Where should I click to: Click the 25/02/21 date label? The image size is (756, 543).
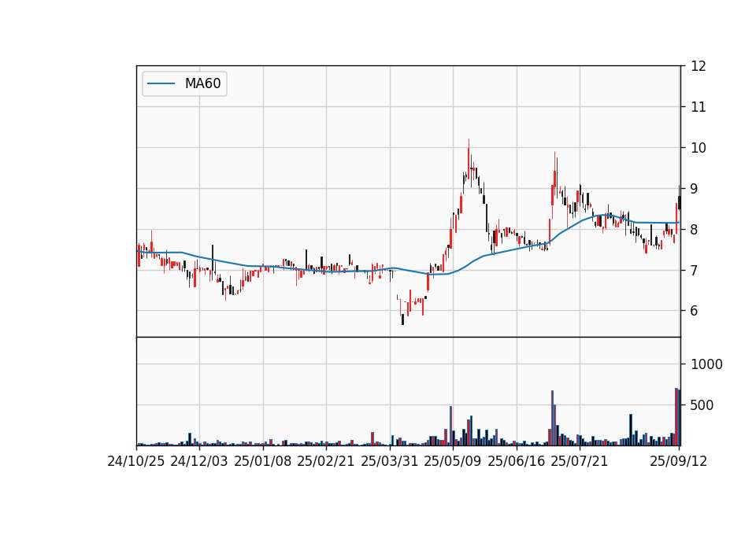326,461
